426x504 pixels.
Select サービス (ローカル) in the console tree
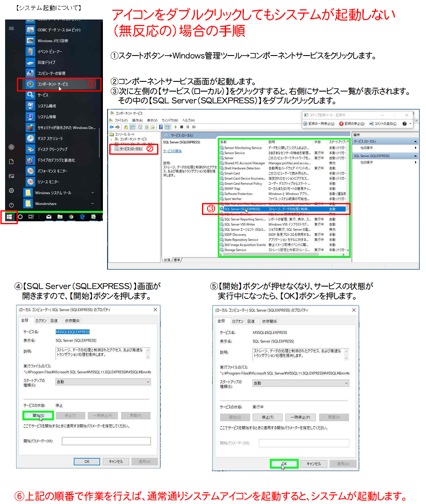131,149
